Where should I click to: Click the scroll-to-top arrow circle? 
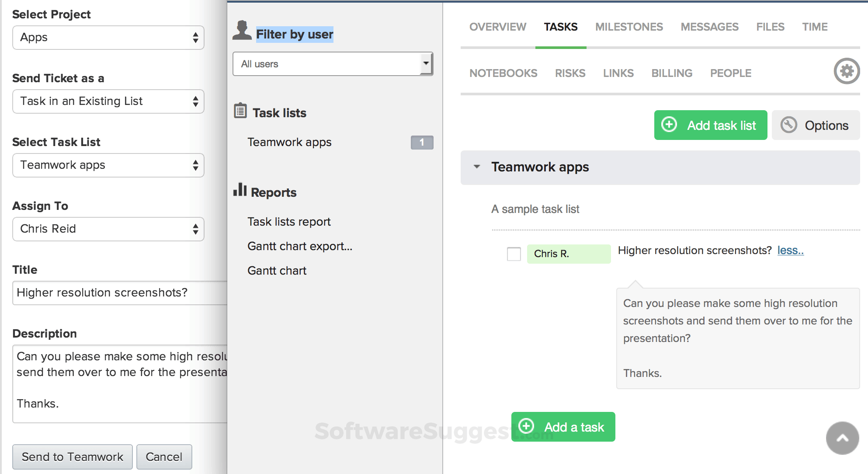coord(842,438)
